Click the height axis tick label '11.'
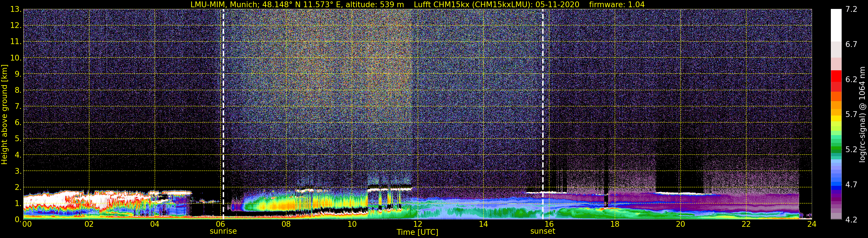 [x=16, y=41]
